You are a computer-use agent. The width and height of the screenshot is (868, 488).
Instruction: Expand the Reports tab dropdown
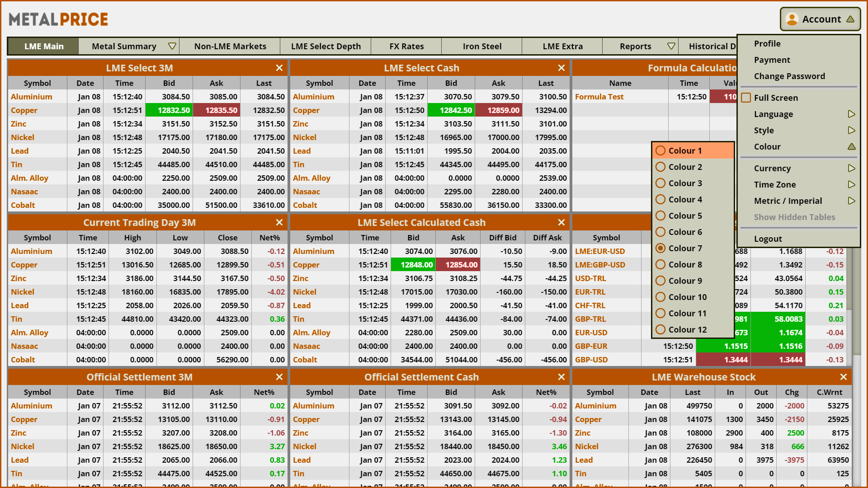pos(671,46)
